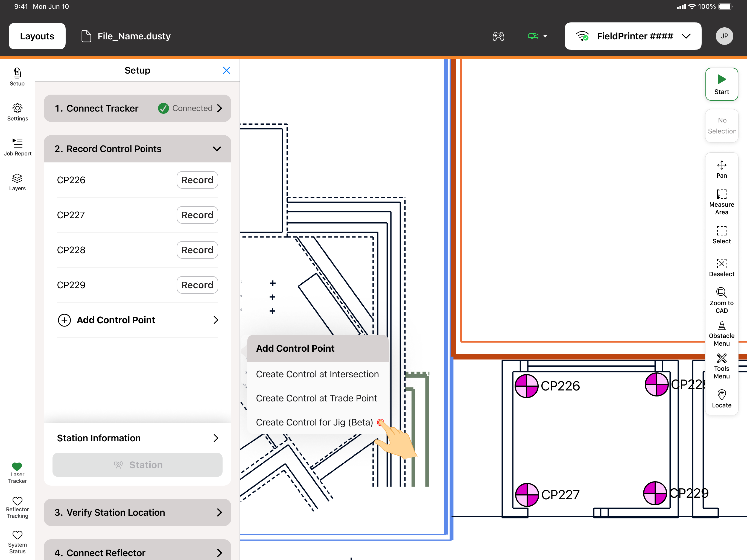
Task: Open Settings gear in sidebar
Action: coord(17,112)
